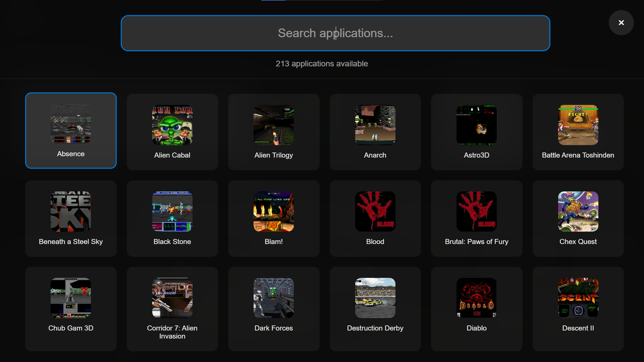
Task: Open the Chex Quest icon
Action: (x=578, y=212)
